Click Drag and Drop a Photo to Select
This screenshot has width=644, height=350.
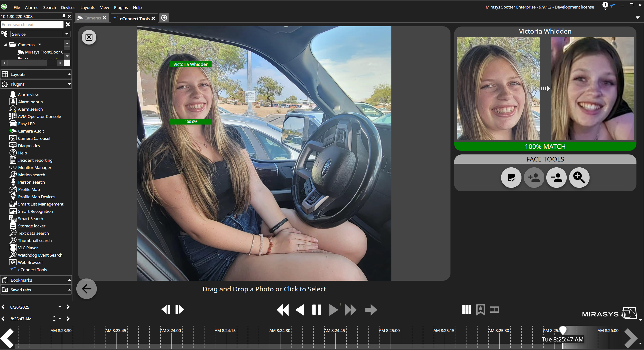click(264, 289)
